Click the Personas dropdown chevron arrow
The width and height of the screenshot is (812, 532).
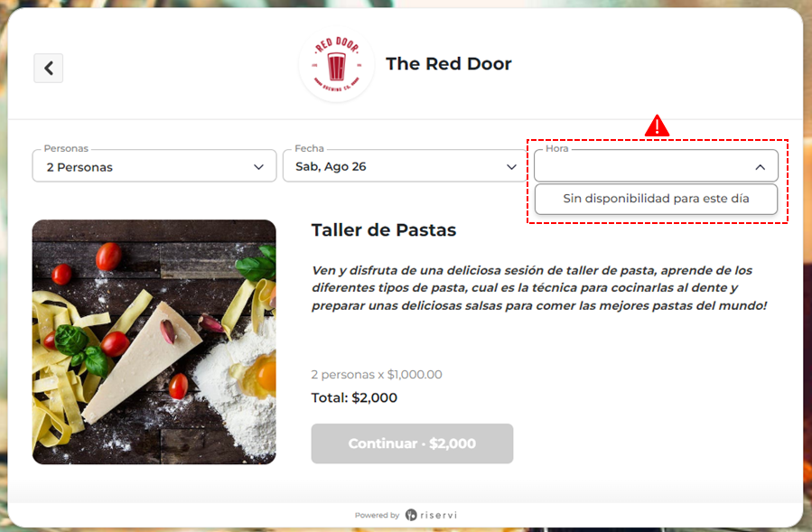(x=258, y=167)
